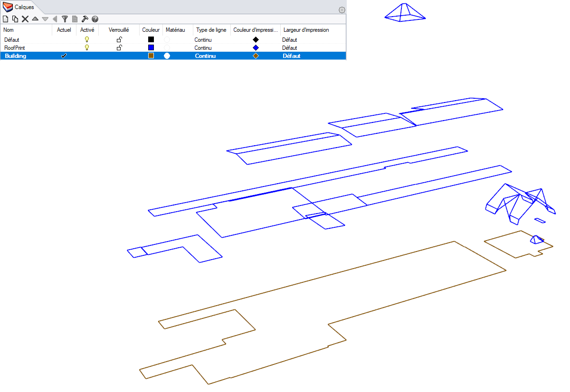The height and width of the screenshot is (392, 570).
Task: Click the grey columns document icon
Action: point(75,19)
